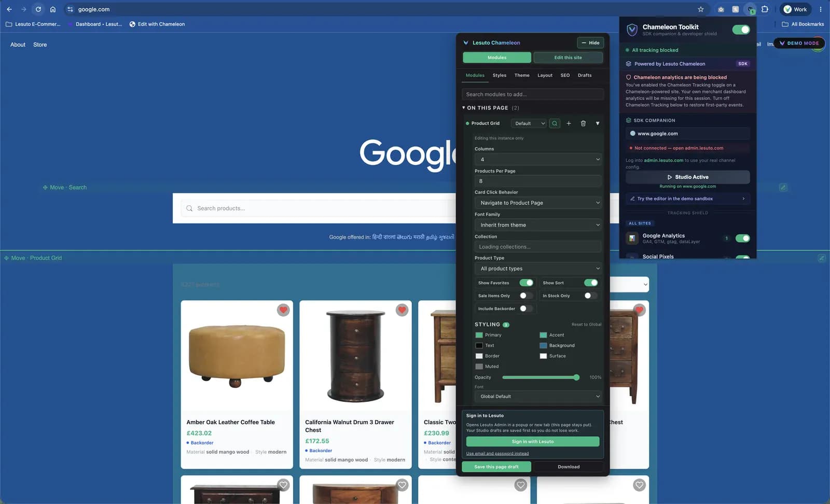Switch to the Styles tab
The height and width of the screenshot is (504, 830).
pos(499,75)
